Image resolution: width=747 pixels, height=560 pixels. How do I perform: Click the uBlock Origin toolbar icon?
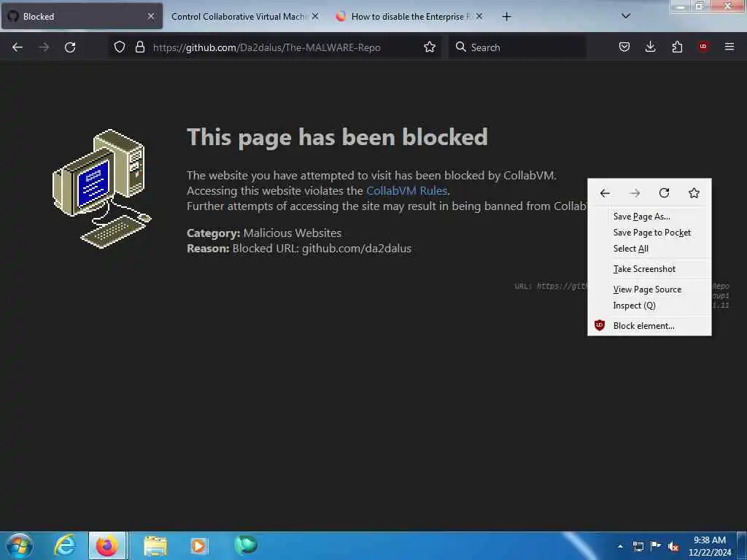[703, 47]
